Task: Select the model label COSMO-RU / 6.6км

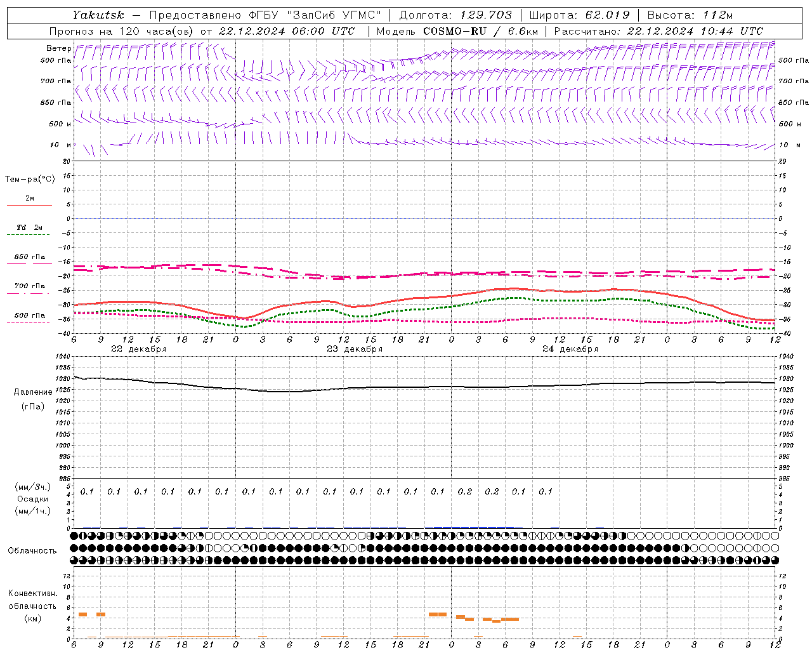Action: click(x=481, y=31)
